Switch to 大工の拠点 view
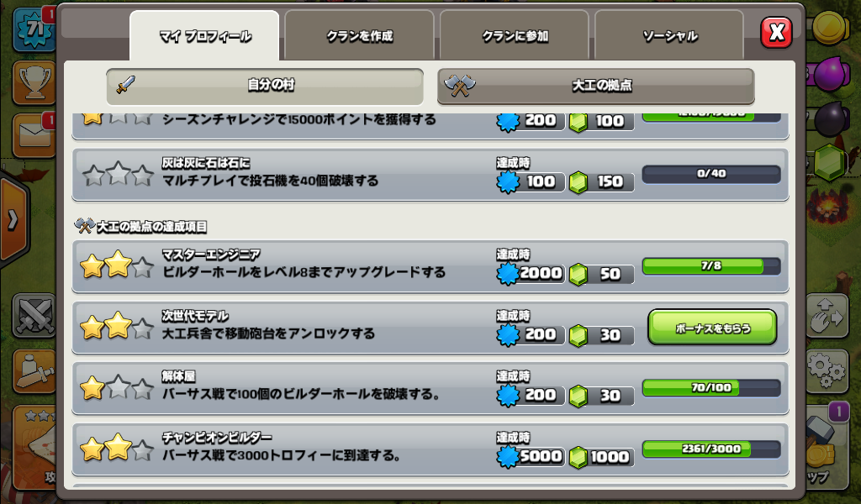Image resolution: width=861 pixels, height=504 pixels. pyautogui.click(x=596, y=86)
